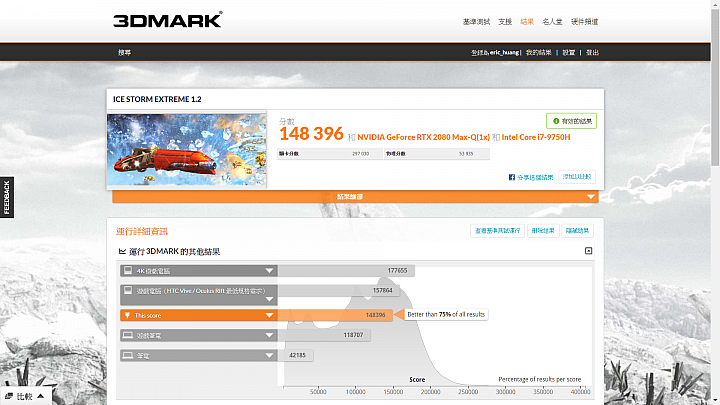Click the Percentage of results per score label
The height and width of the screenshot is (405, 720).
[x=540, y=379]
